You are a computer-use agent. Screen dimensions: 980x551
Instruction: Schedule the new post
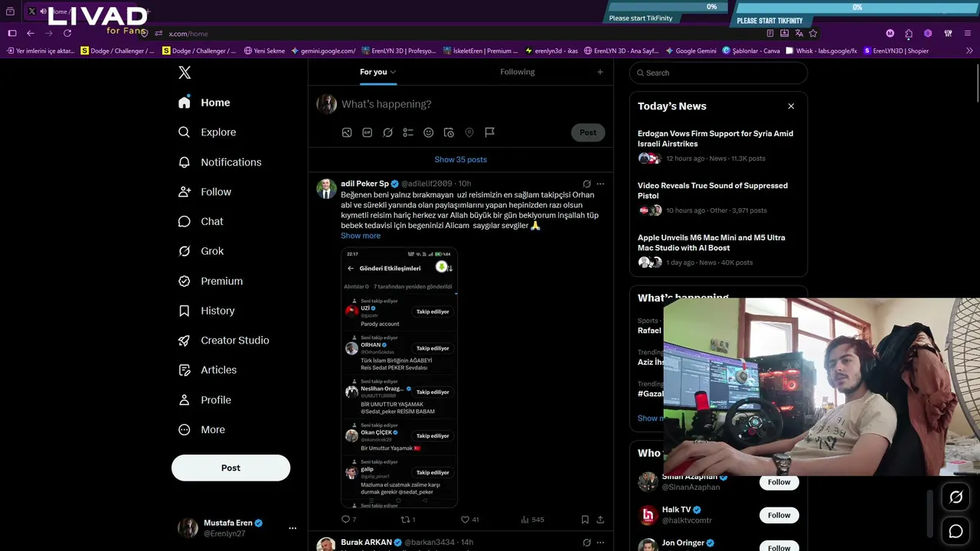pos(449,132)
